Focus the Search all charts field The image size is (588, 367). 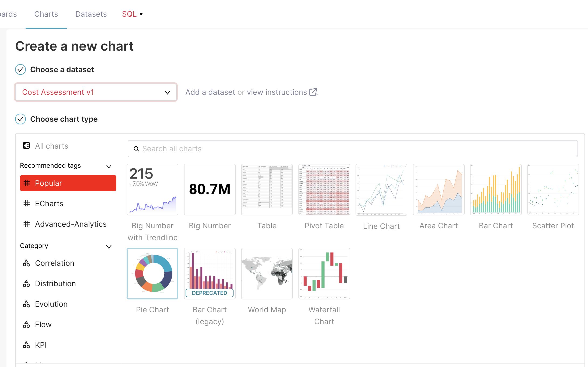coord(353,149)
